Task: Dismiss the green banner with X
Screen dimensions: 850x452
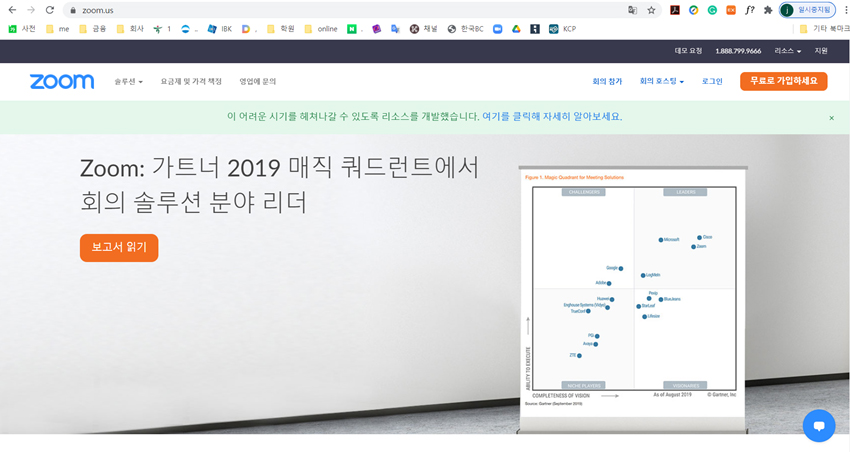Action: point(832,118)
